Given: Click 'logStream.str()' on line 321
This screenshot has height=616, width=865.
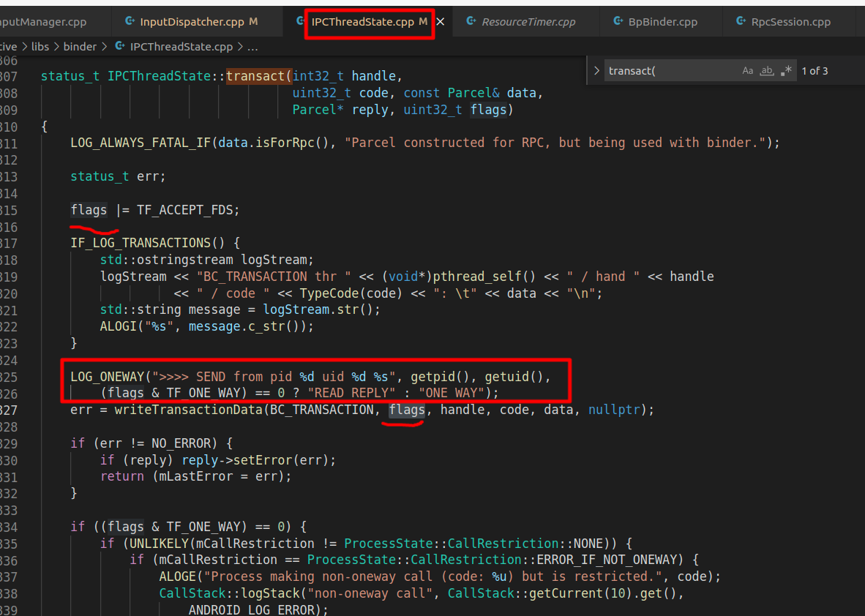Looking at the screenshot, I should point(318,309).
